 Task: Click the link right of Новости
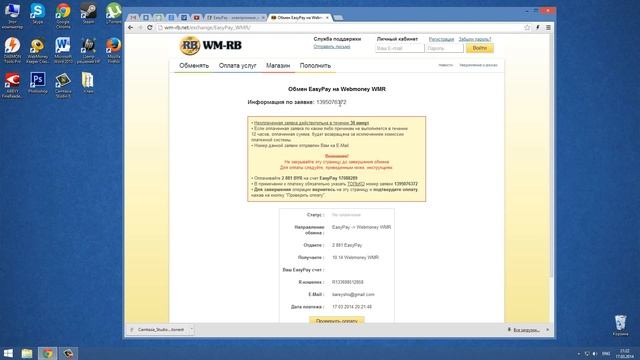(478, 65)
